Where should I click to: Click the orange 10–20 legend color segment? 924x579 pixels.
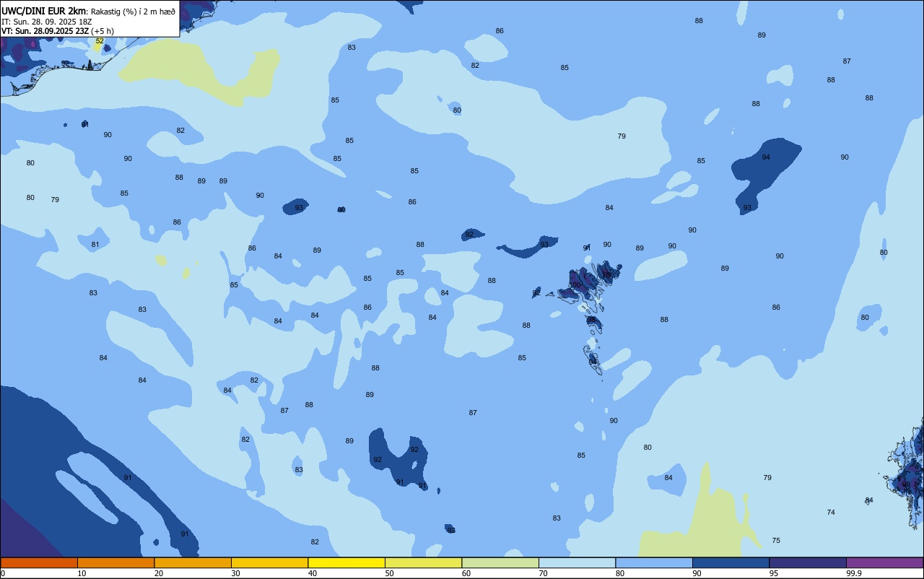[x=115, y=562]
